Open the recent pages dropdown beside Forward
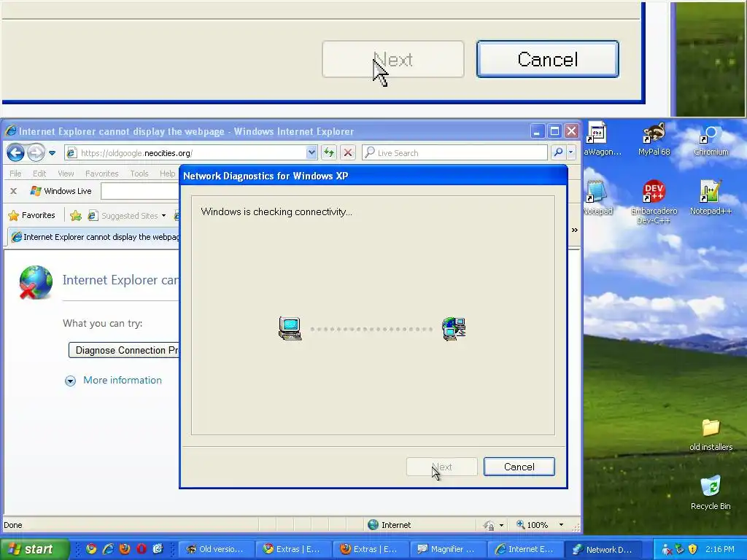Viewport: 747px width, 560px height. point(52,153)
